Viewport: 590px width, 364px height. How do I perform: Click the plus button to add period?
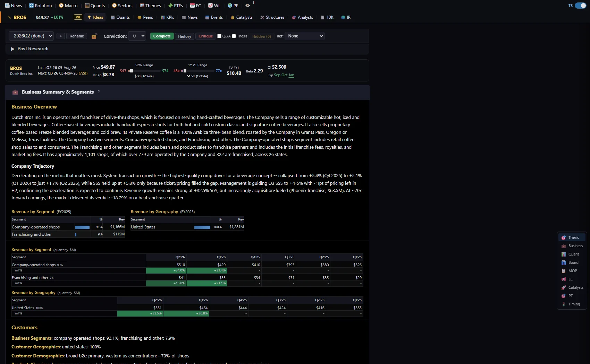click(61, 36)
